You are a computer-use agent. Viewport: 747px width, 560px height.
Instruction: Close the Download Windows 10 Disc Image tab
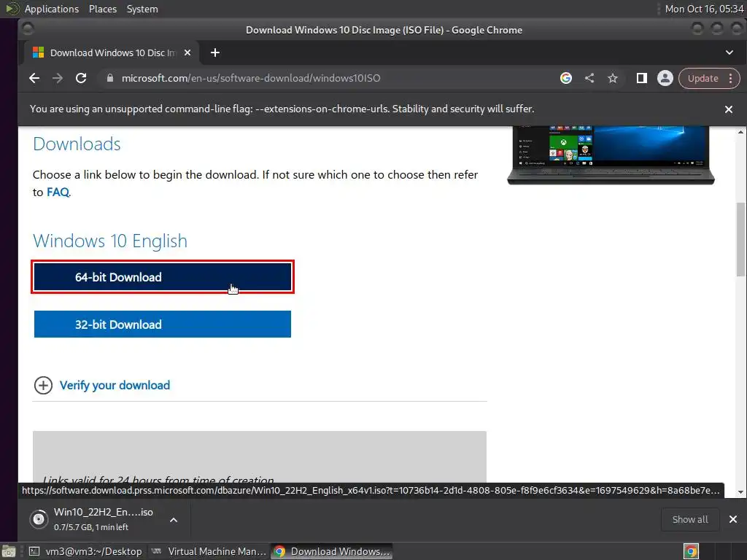pos(187,52)
